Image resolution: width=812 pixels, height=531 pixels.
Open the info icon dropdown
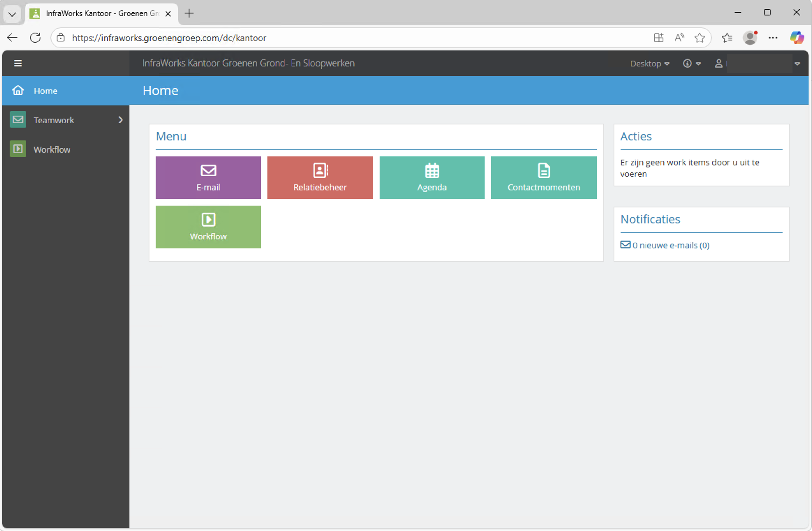(x=691, y=64)
